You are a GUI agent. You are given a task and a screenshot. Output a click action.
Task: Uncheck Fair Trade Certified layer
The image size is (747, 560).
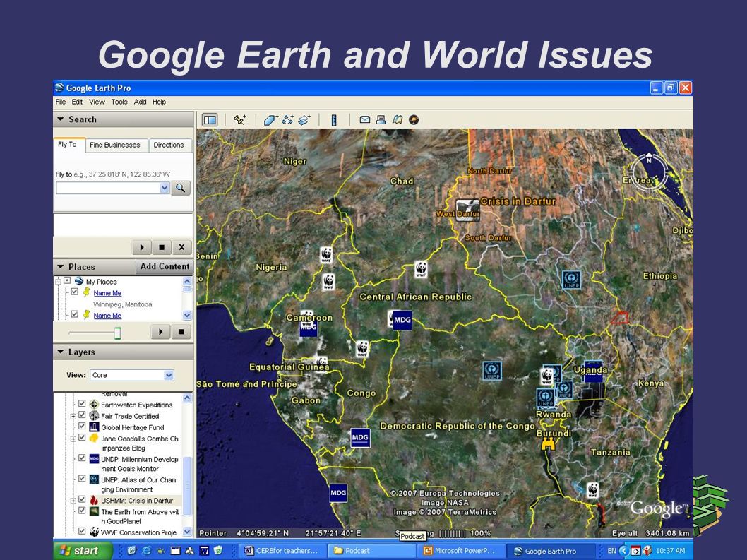82,415
